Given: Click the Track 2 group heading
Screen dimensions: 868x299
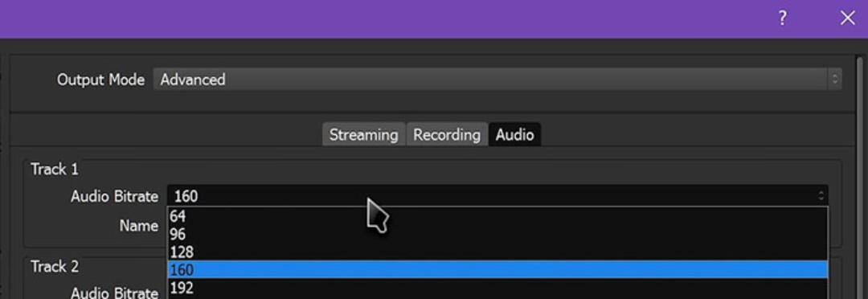Looking at the screenshot, I should point(55,267).
